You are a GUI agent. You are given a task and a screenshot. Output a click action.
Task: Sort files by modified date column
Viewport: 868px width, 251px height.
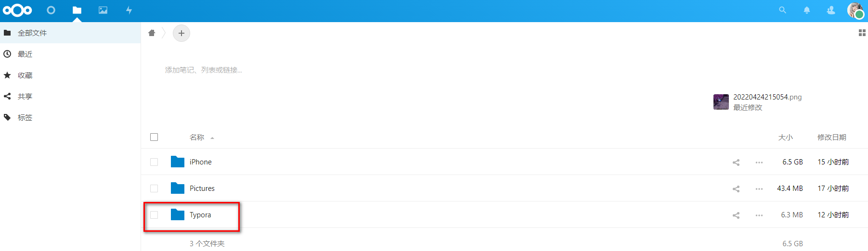pos(831,138)
